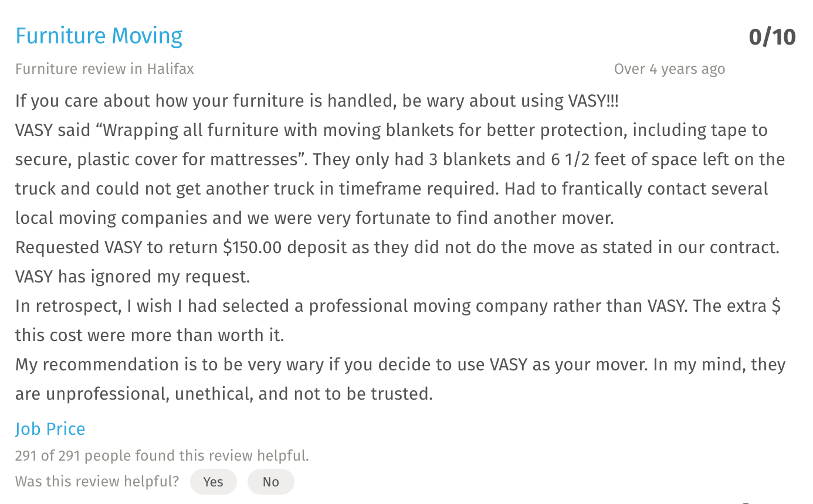Click the line starting 'If you care about'
The image size is (813, 504).
pos(317,101)
